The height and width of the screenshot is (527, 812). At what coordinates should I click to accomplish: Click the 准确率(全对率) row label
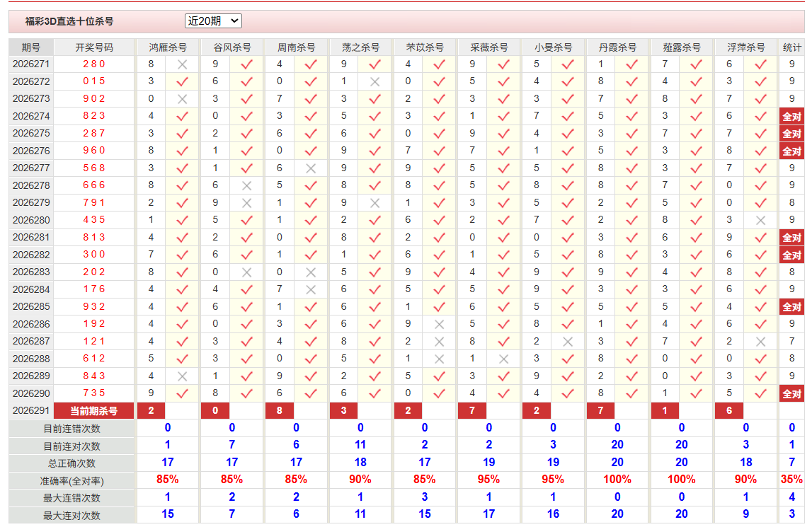point(72,481)
